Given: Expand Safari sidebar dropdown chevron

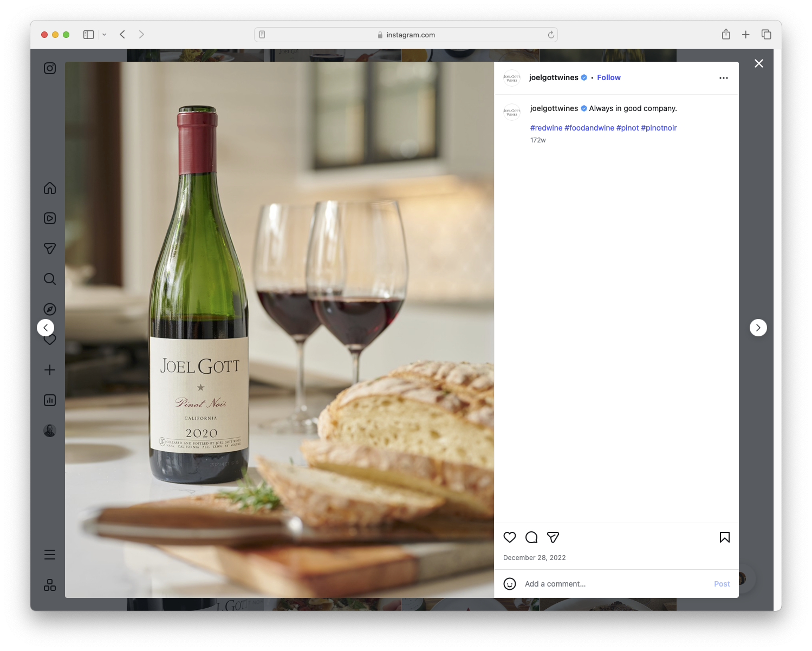Looking at the screenshot, I should point(105,35).
